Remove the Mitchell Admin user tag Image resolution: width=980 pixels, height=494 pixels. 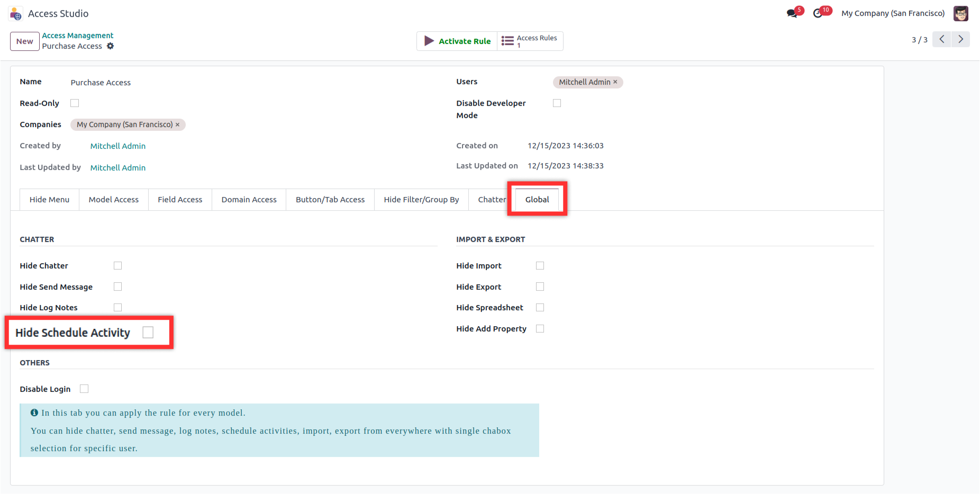[x=615, y=82]
